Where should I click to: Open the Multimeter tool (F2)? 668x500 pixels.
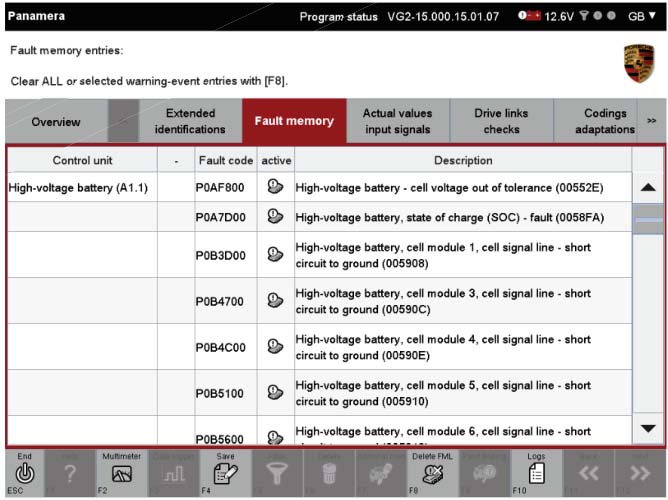coord(121,474)
